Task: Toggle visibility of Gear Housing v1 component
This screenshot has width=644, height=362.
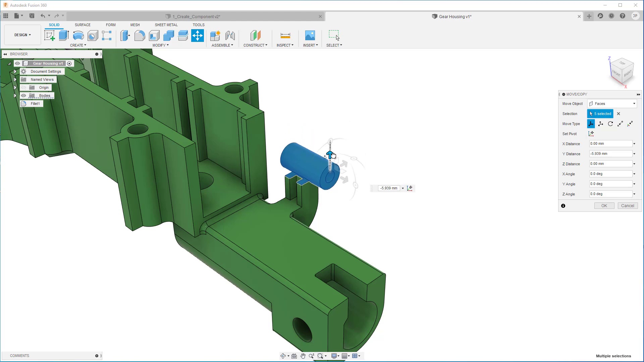Action: pos(17,63)
